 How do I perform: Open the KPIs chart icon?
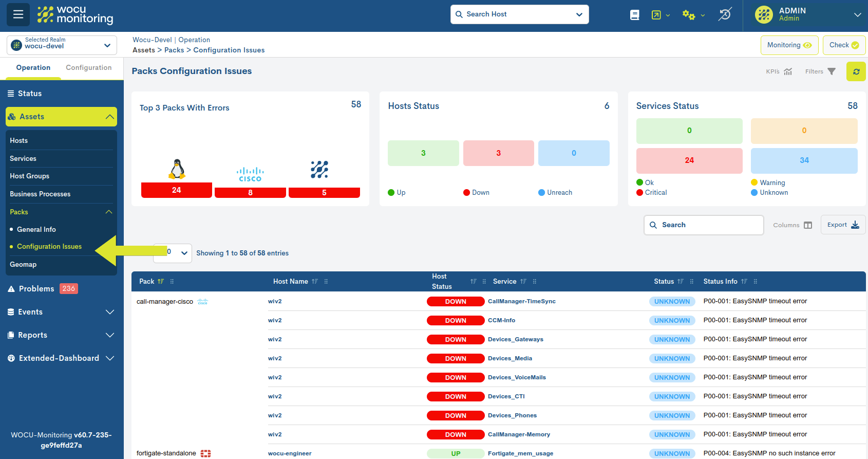[788, 71]
